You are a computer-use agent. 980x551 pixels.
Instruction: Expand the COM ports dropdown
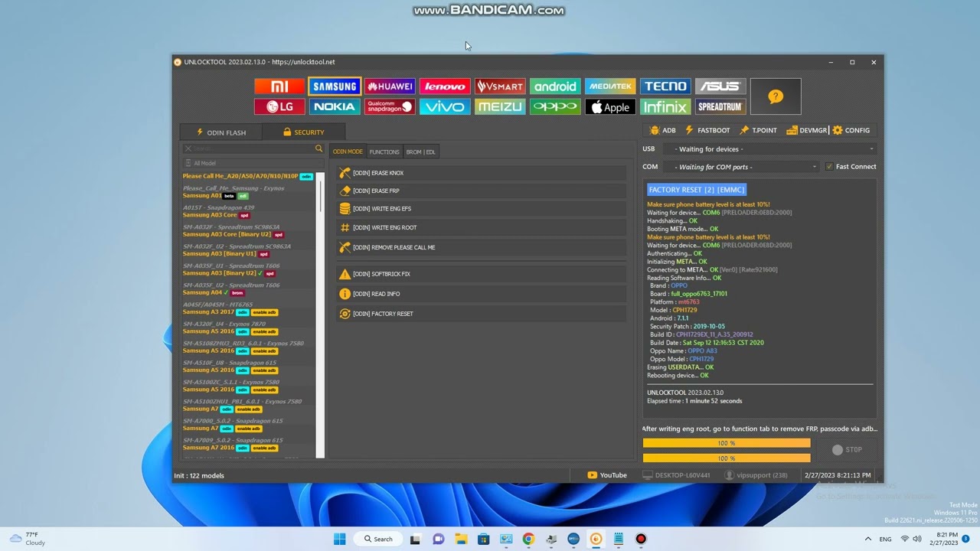(742, 167)
